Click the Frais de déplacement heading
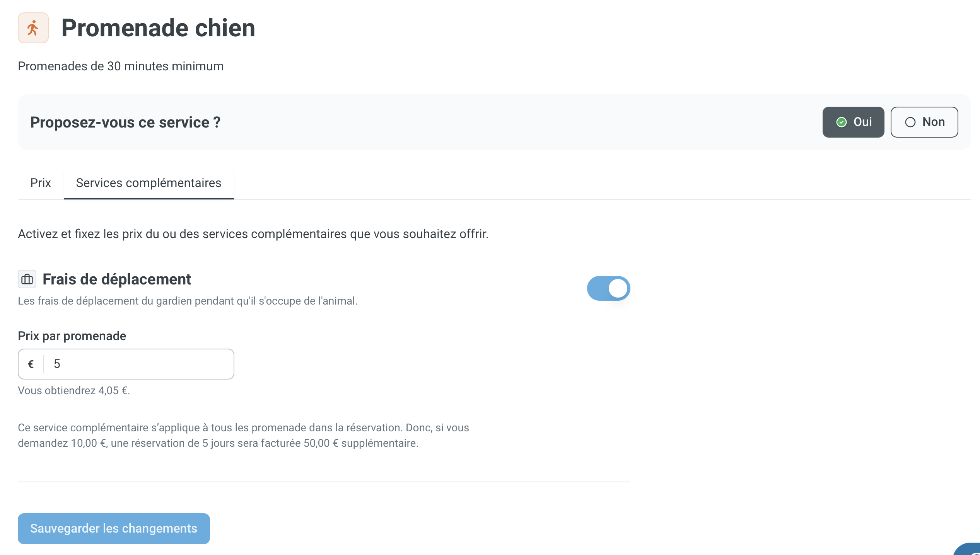Viewport: 980px width, 555px height. point(117,279)
